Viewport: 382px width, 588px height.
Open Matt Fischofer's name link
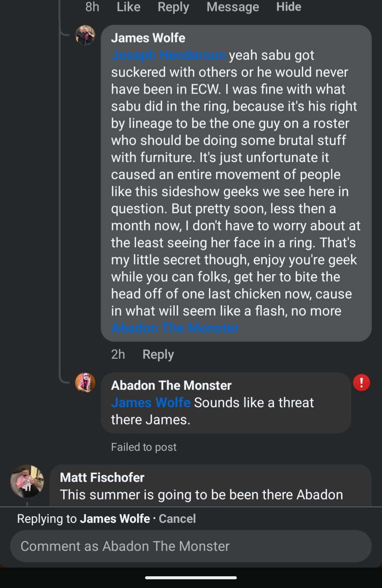(x=102, y=477)
